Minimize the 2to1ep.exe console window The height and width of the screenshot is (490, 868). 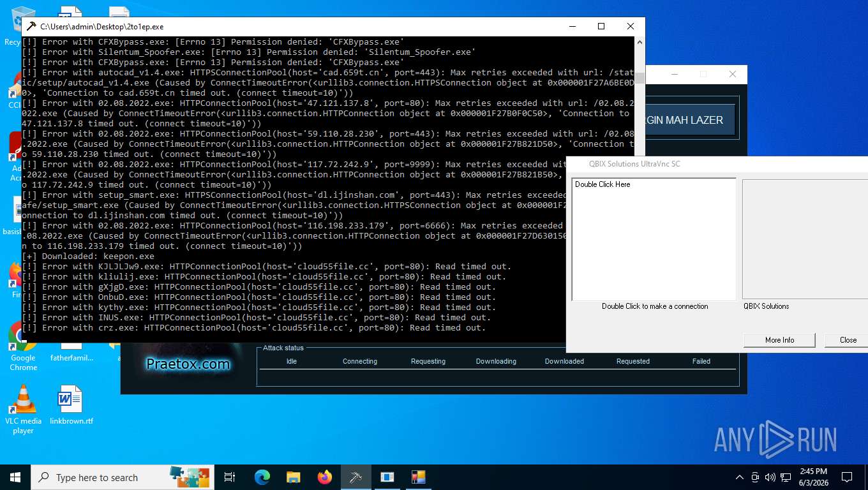coord(572,26)
